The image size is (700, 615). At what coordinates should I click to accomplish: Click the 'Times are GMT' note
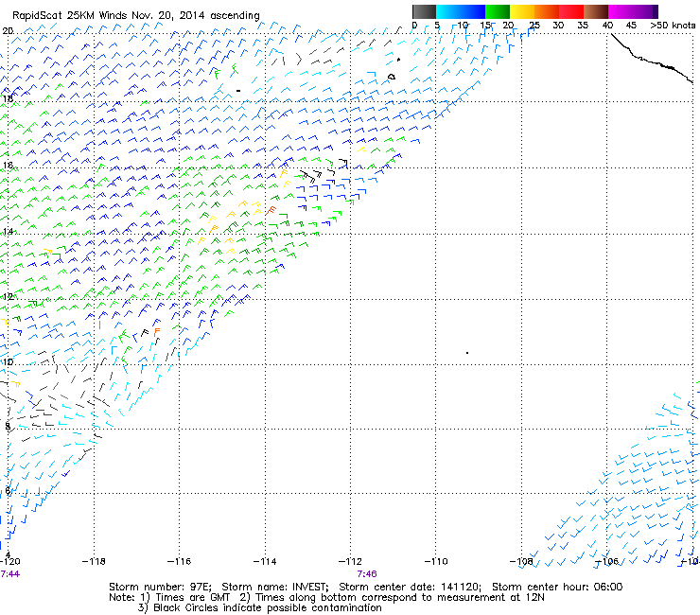pos(193,598)
